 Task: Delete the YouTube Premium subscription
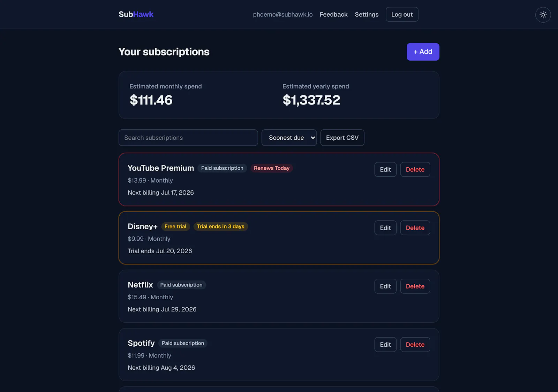(415, 169)
